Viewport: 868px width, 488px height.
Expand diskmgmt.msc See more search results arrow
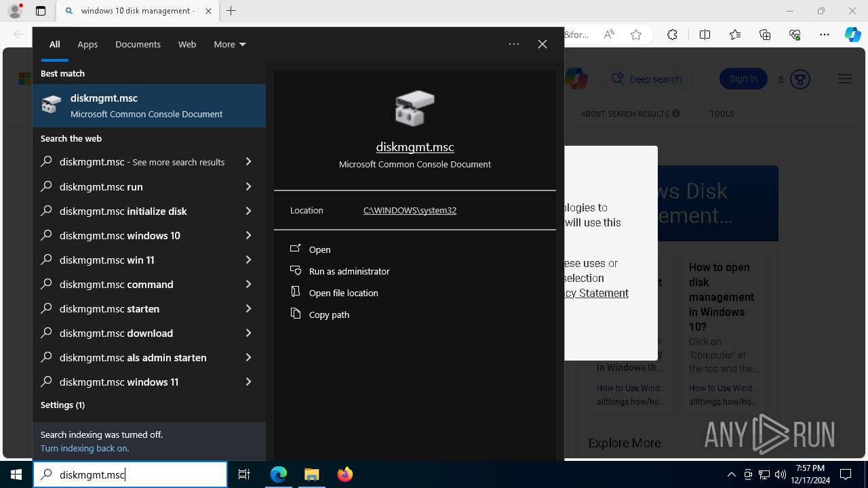pos(248,162)
